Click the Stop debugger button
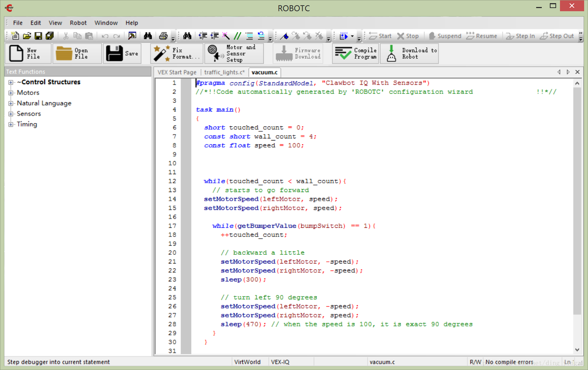This screenshot has height=370, width=588. 408,36
